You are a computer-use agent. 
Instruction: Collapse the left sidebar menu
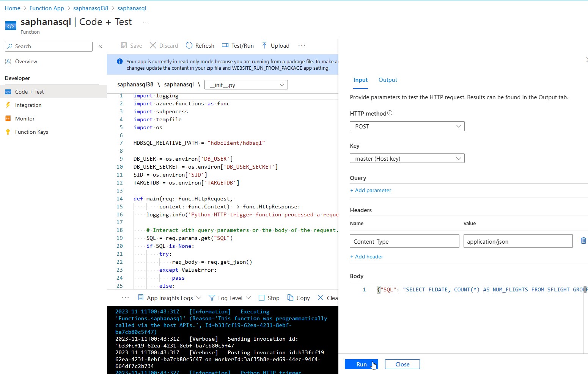[101, 46]
